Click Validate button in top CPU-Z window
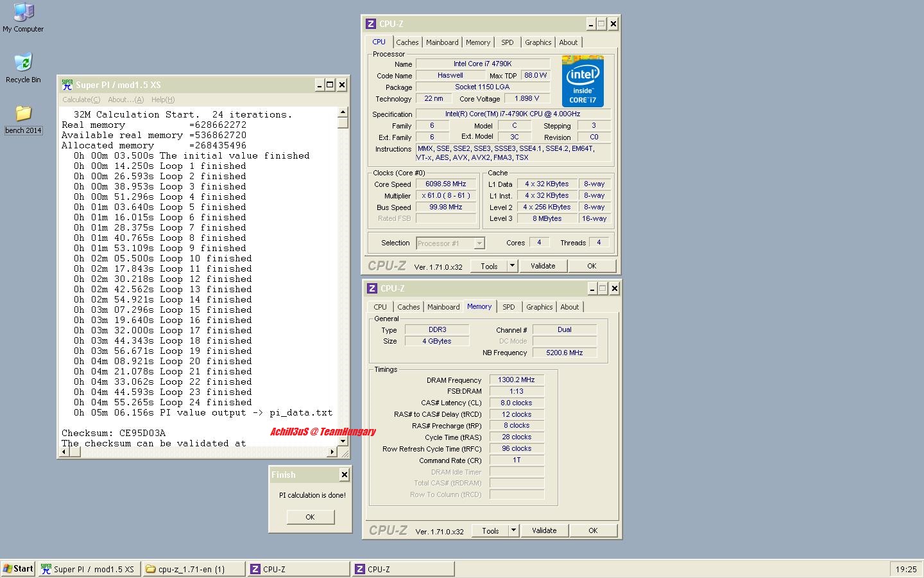 coord(543,266)
